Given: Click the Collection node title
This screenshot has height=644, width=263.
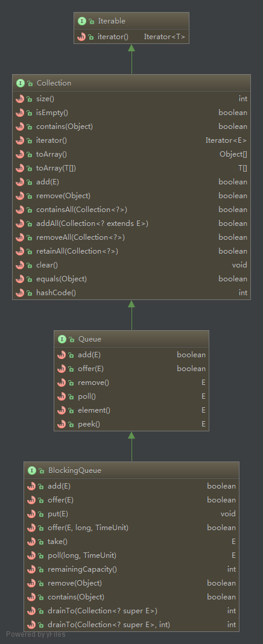Looking at the screenshot, I should tap(54, 83).
